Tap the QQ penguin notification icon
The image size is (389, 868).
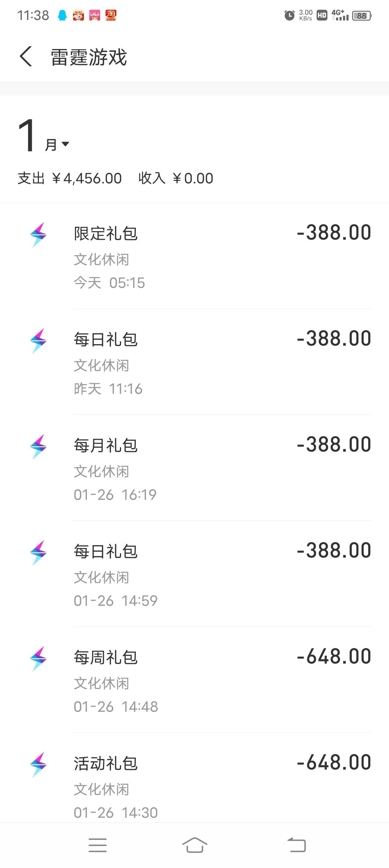(62, 15)
